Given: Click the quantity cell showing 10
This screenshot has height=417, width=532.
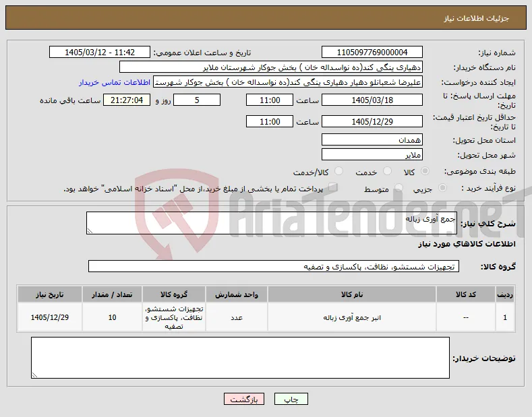Looking at the screenshot, I should coord(112,317).
